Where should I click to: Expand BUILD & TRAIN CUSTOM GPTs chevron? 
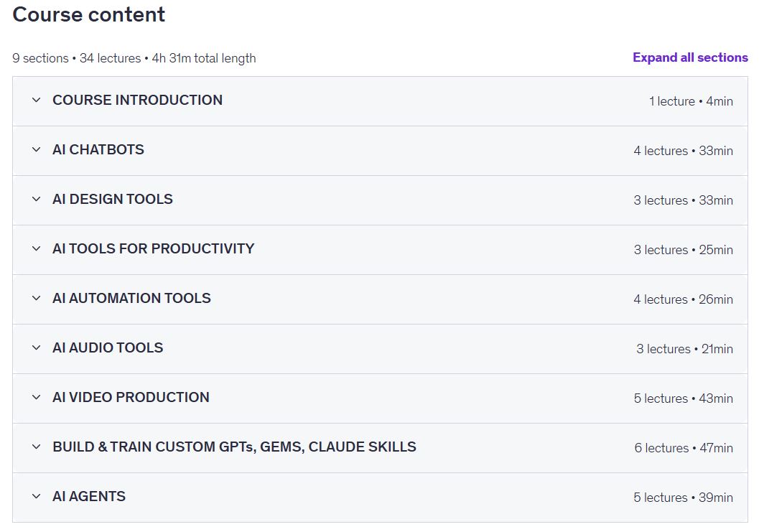tap(37, 447)
